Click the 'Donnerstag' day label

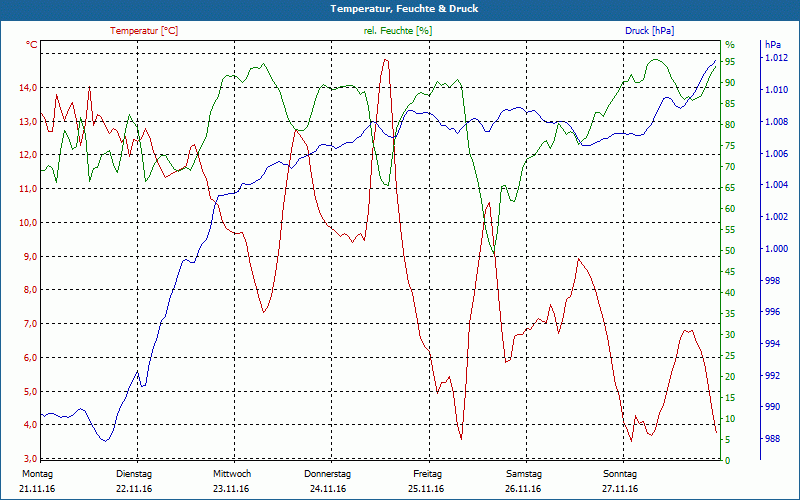pos(328,474)
